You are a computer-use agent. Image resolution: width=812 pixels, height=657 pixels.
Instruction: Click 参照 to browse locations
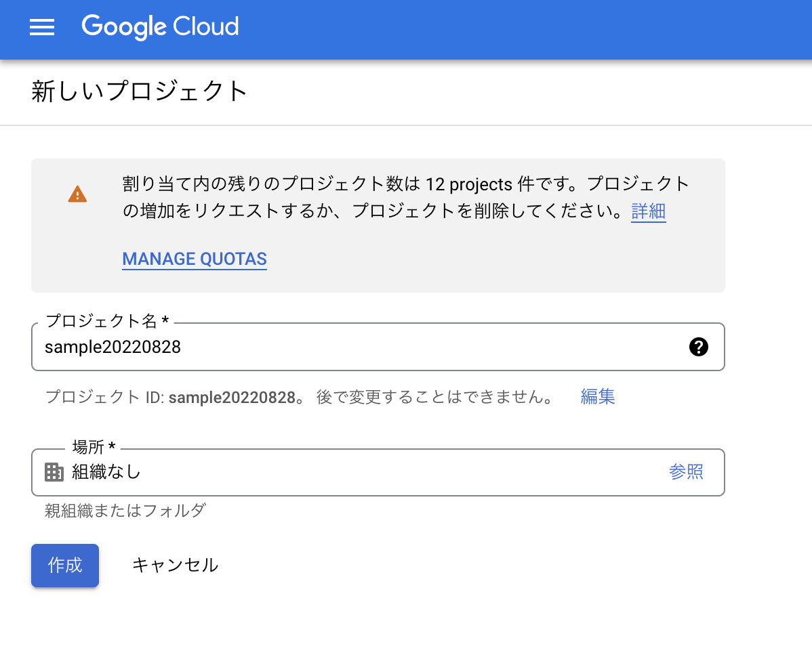click(686, 472)
